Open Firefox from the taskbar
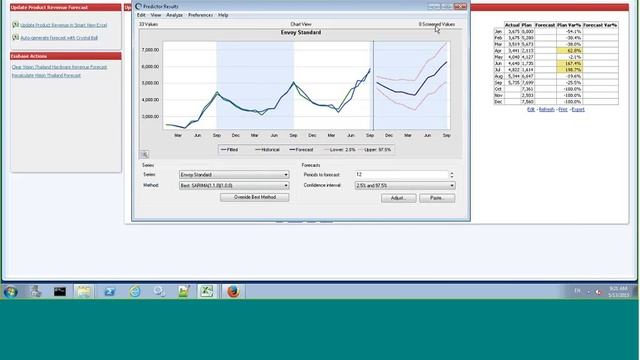This screenshot has height=360, width=640. pos(233,291)
